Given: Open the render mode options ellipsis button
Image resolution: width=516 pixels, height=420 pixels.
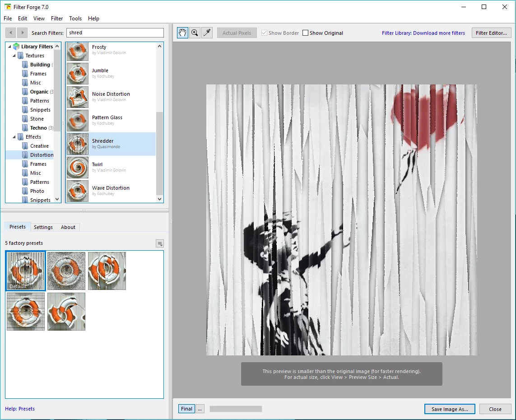Looking at the screenshot, I should point(200,409).
